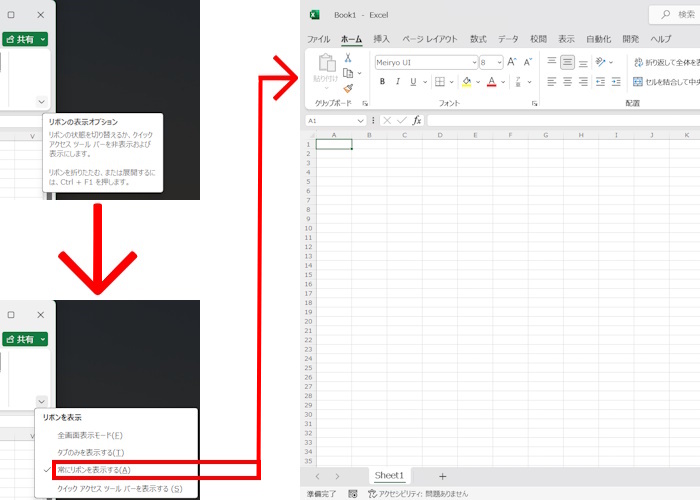Click accessibility status アクセシビリティ: 問題ありません

click(x=418, y=494)
